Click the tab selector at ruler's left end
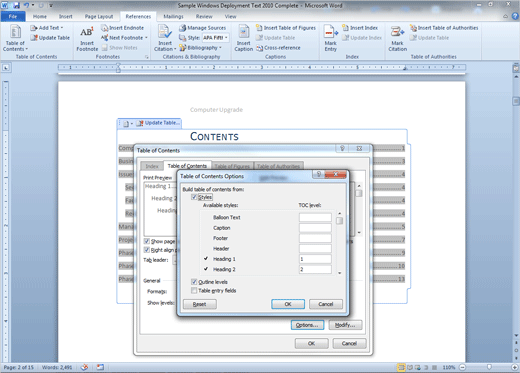Screen dimensions: 520x373 click(6, 68)
